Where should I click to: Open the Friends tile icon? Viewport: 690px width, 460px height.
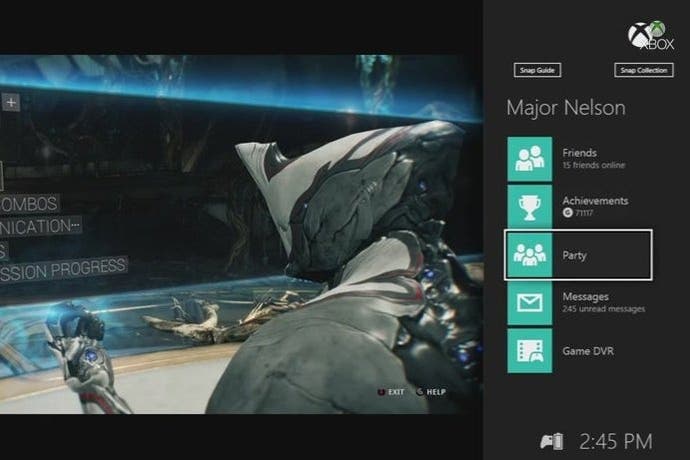[x=529, y=159]
